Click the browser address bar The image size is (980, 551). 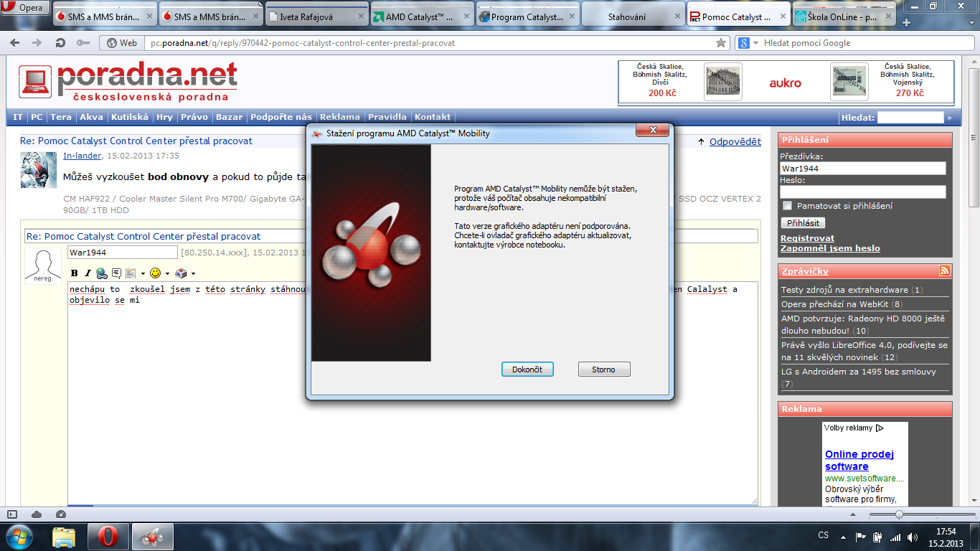(429, 43)
